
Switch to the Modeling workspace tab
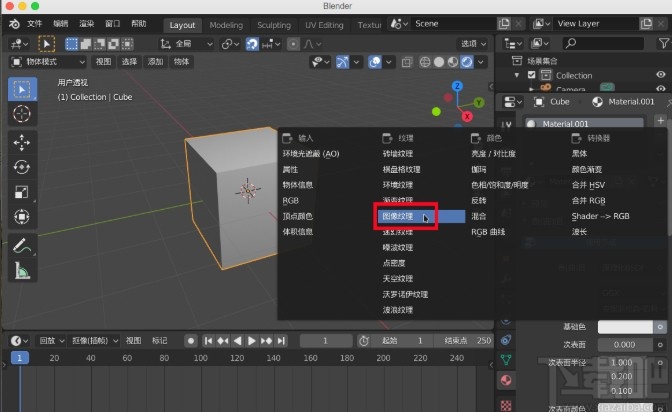tap(226, 24)
